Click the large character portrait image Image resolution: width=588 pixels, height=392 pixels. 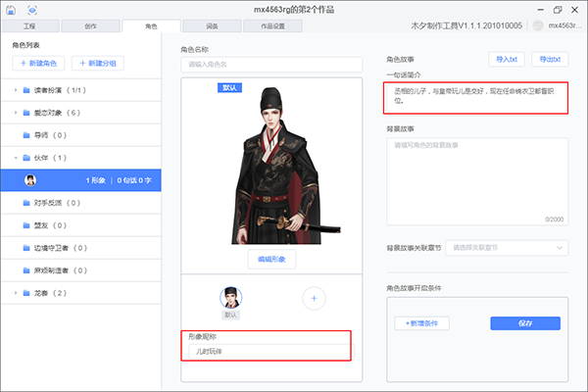(285, 166)
